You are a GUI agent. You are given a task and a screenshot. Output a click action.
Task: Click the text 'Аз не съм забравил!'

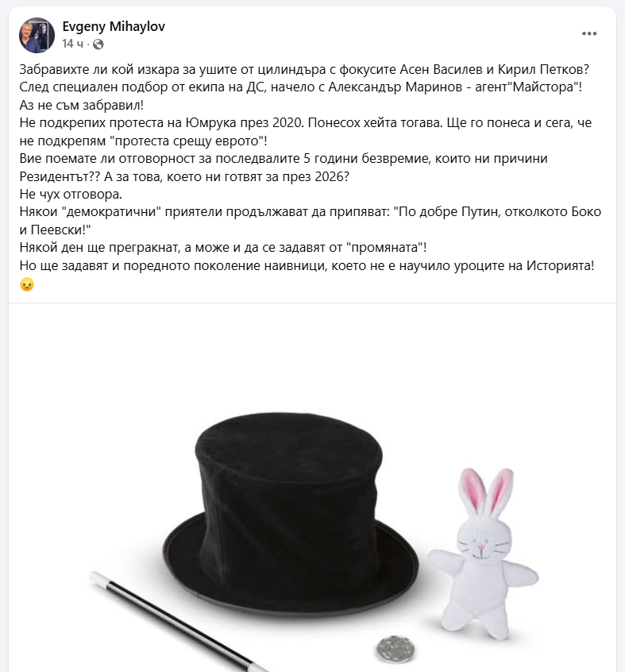(x=81, y=105)
